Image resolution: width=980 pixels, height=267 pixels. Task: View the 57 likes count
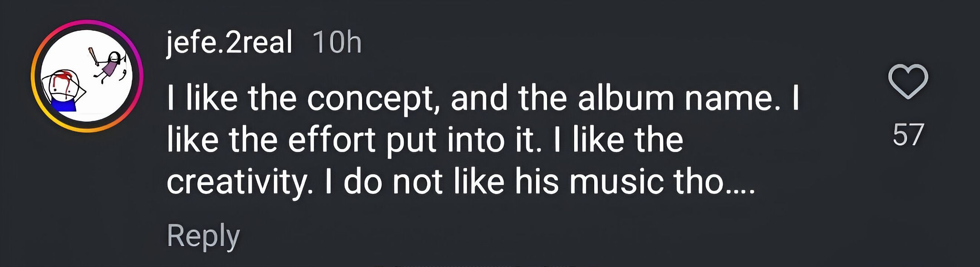pos(908,135)
